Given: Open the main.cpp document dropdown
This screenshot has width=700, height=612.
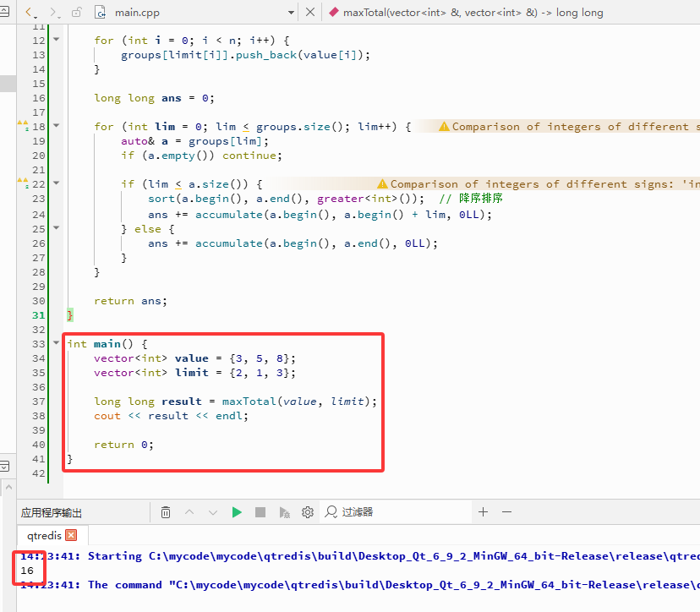Looking at the screenshot, I should [291, 13].
